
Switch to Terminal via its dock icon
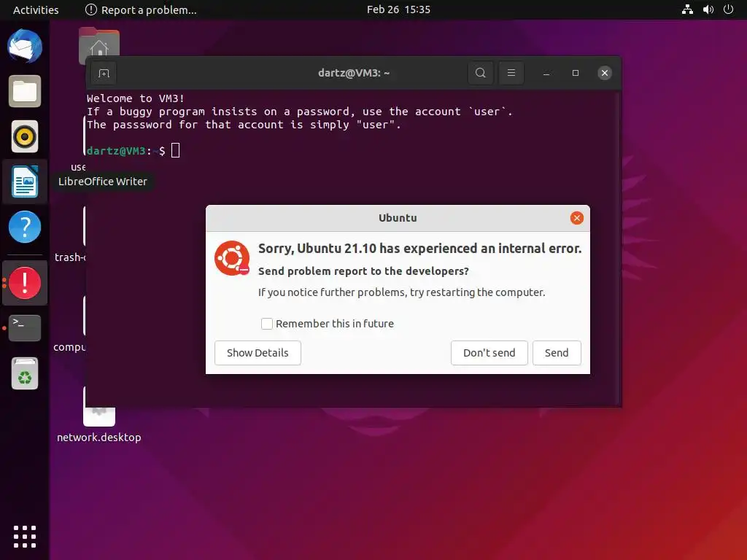pos(25,327)
